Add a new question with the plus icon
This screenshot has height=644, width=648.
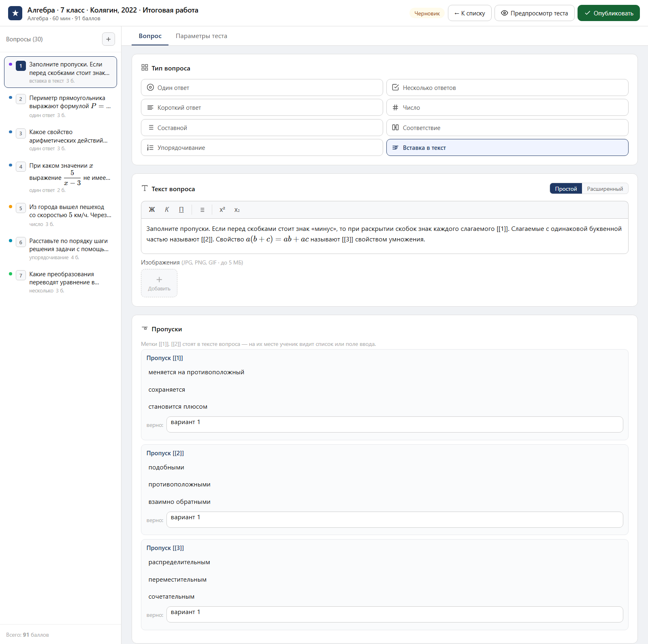pyautogui.click(x=109, y=39)
